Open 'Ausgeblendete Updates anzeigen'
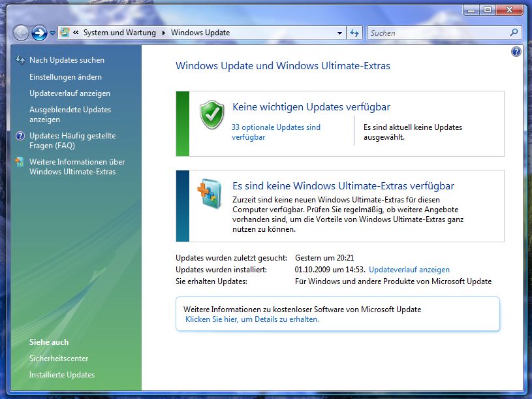This screenshot has width=532, height=399. (x=70, y=114)
